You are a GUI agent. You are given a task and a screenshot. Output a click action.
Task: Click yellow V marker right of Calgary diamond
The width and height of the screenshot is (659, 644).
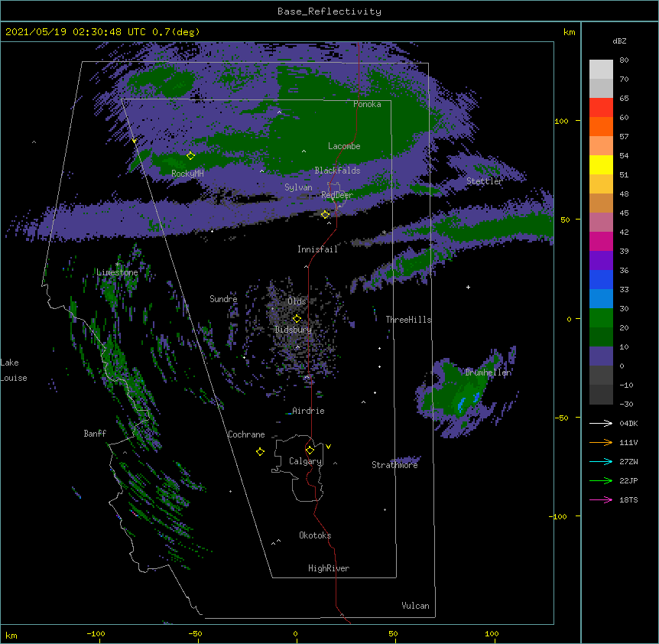[x=328, y=447]
